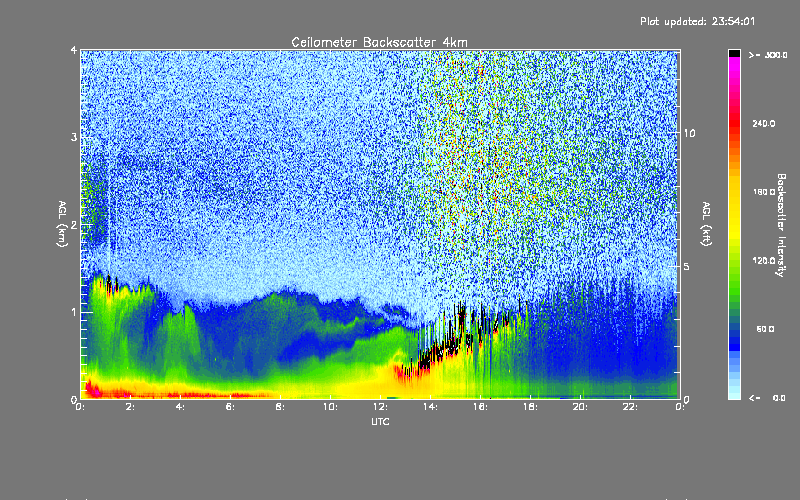The height and width of the screenshot is (500, 800).
Task: Select the "20:" hour tick on the UTC axis
Action: coord(580,407)
